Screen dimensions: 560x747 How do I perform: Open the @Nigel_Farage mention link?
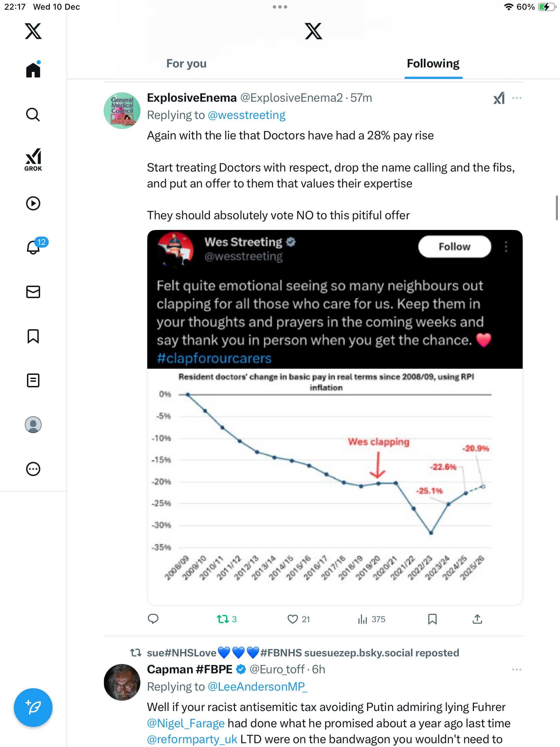point(186,723)
